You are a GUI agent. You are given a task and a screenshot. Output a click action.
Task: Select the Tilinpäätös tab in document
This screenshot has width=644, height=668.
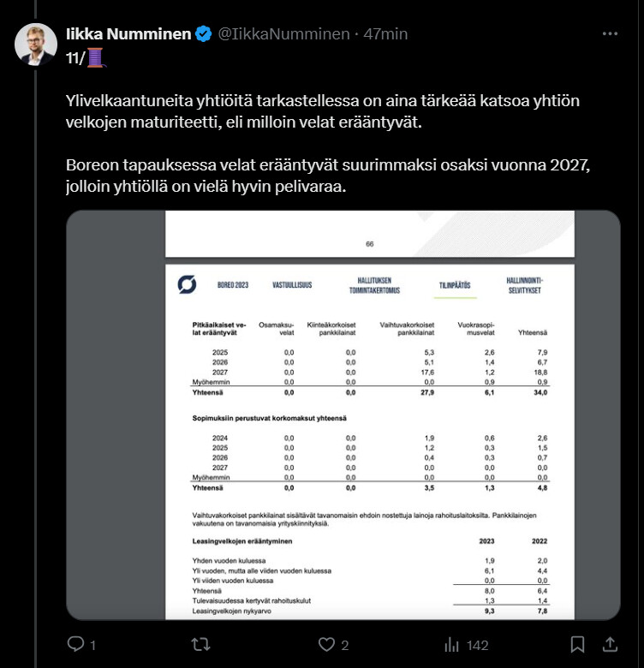454,285
